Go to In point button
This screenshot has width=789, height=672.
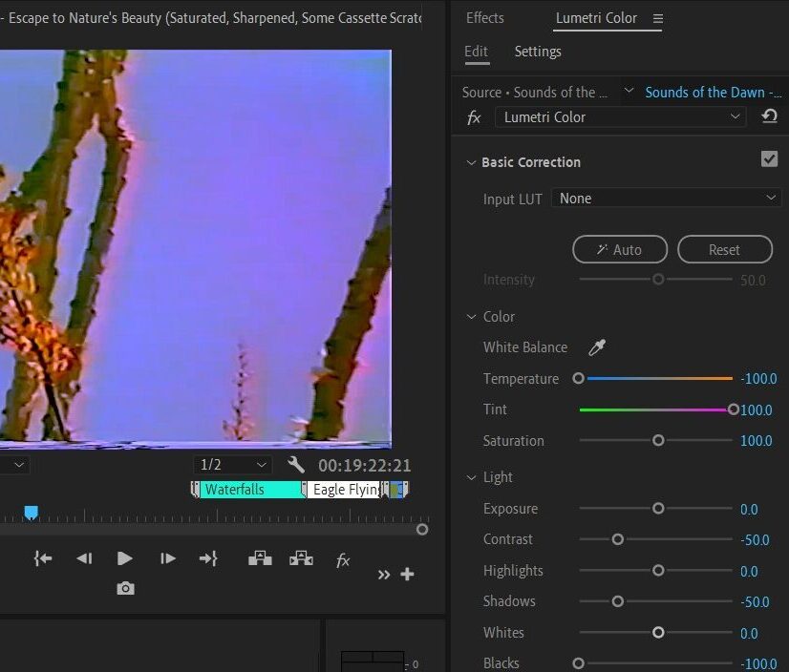click(x=43, y=558)
